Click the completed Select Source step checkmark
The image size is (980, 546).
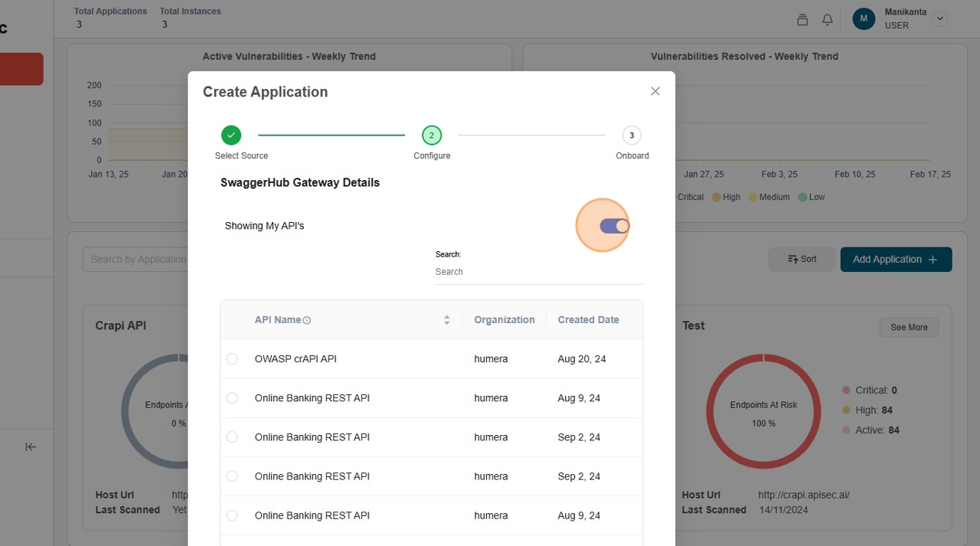(231, 136)
